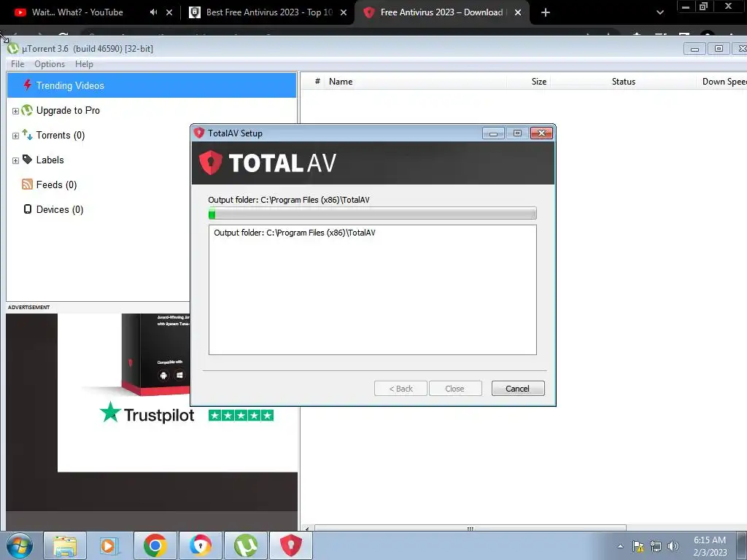Select Trending Videos in uTorrent sidebar
This screenshot has height=560, width=747.
152,85
